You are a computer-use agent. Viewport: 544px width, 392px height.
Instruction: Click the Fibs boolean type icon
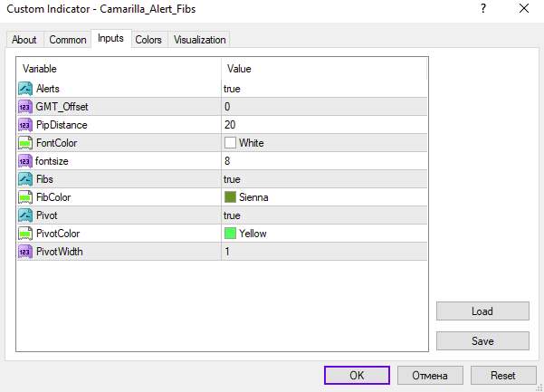pos(25,179)
